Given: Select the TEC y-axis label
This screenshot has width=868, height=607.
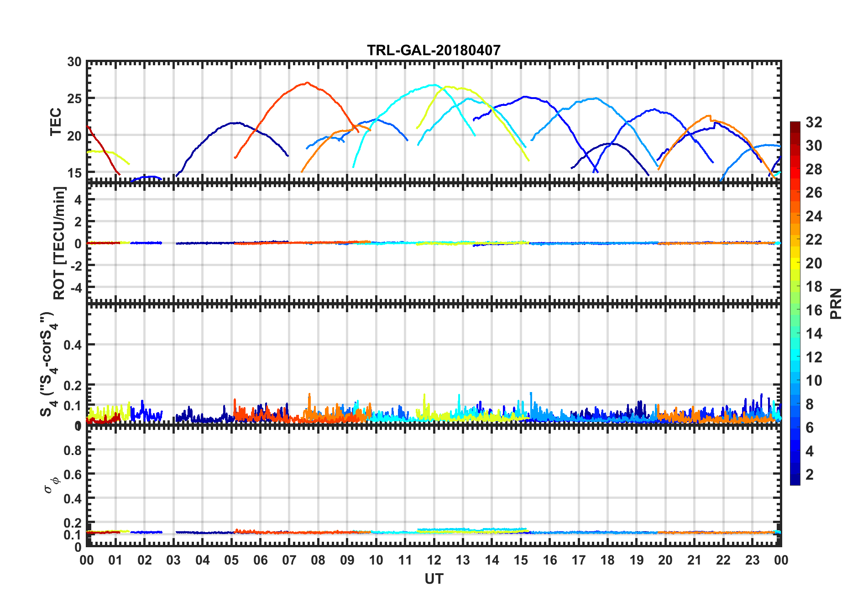Looking at the screenshot, I should click(56, 122).
